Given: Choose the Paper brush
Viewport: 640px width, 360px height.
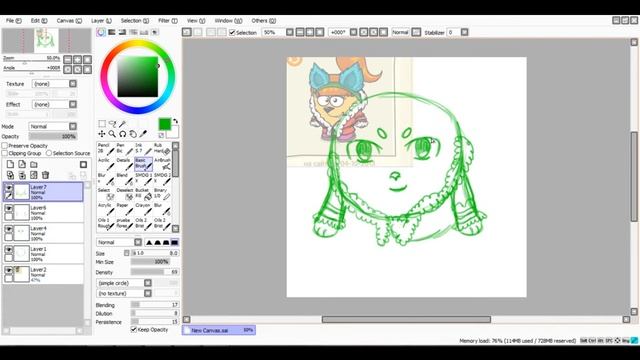Looking at the screenshot, I should pyautogui.click(x=124, y=210).
